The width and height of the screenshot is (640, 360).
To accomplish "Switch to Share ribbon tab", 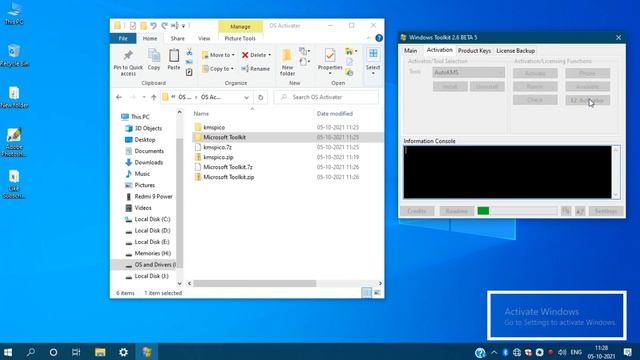I will (x=178, y=38).
